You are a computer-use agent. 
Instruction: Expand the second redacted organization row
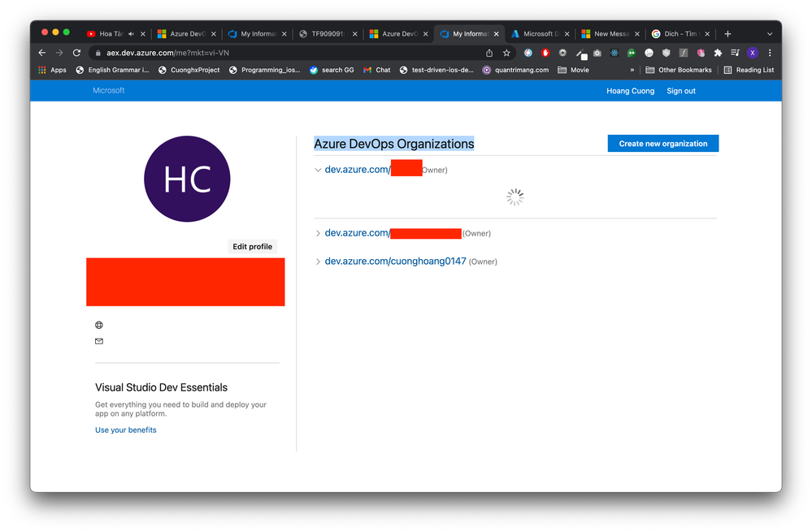click(x=318, y=233)
